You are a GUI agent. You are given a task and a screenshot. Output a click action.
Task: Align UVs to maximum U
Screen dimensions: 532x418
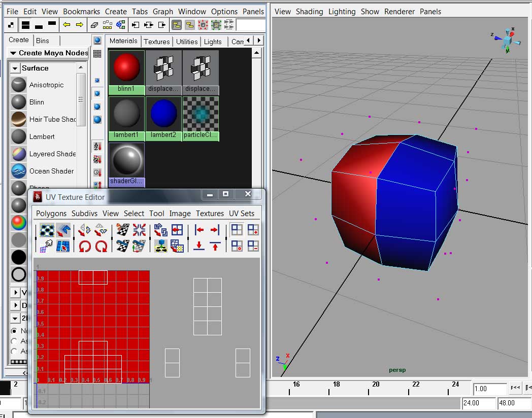pos(215,230)
